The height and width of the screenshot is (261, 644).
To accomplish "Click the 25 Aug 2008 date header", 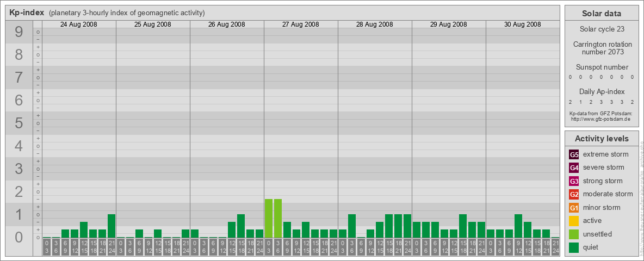I will click(153, 24).
